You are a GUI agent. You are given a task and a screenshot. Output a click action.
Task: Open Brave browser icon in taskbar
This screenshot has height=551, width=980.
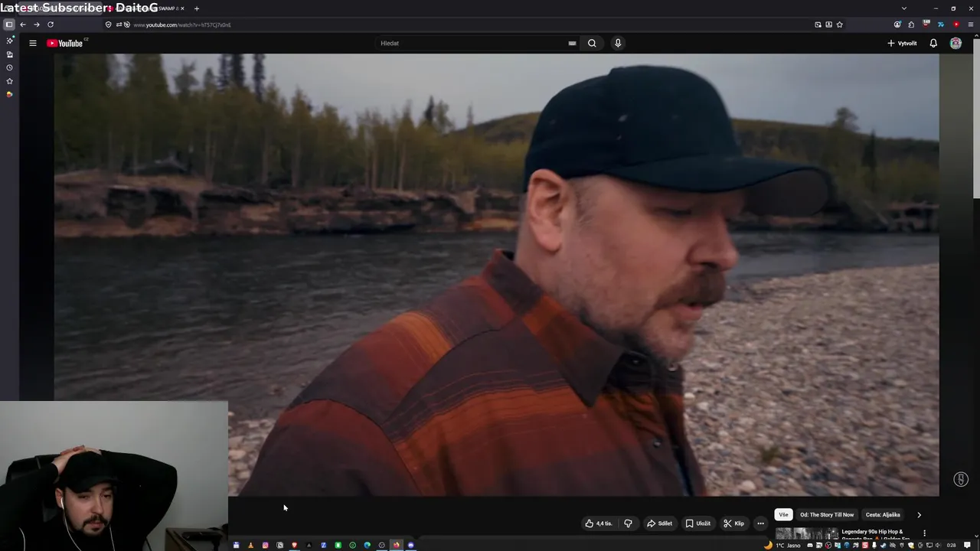294,545
